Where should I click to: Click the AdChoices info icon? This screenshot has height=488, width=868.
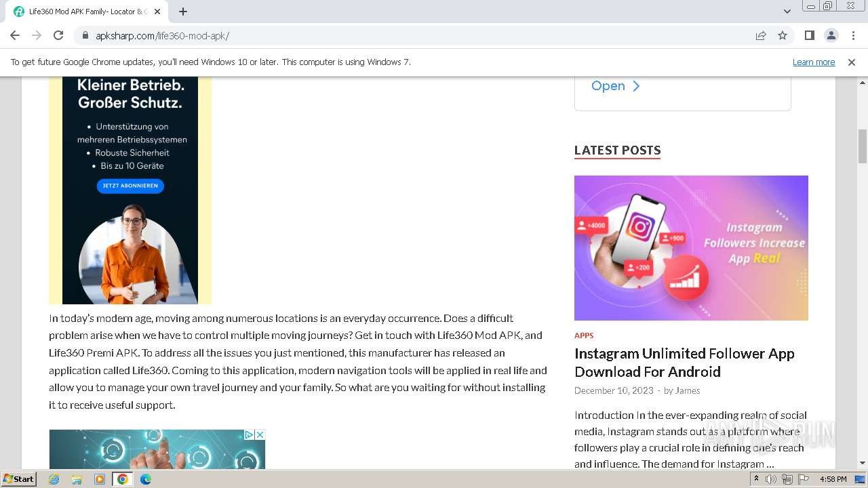point(249,434)
